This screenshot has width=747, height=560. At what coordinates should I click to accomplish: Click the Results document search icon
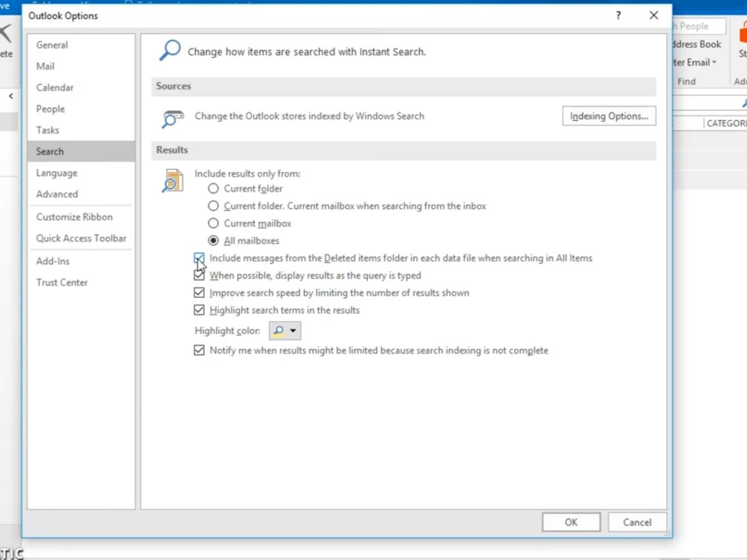click(173, 181)
